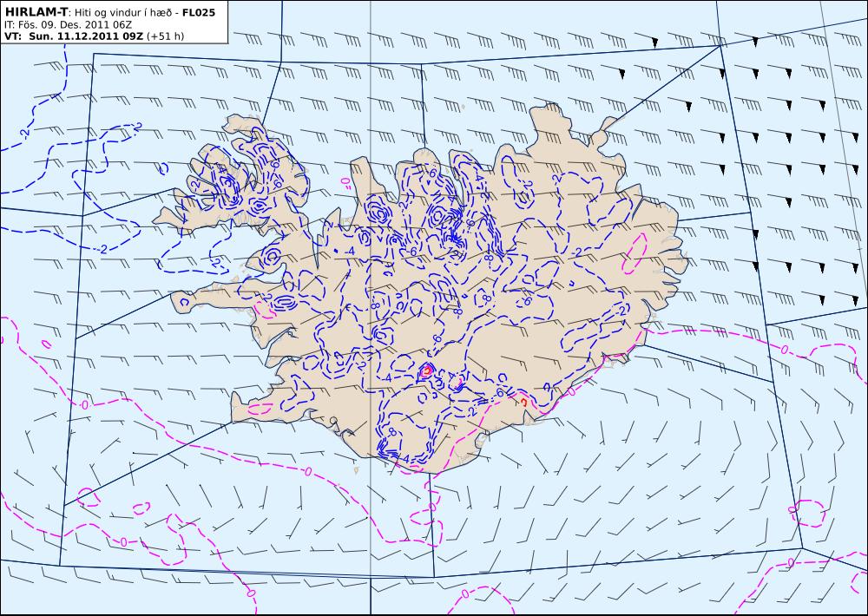Viewport: 868px width, 616px height.
Task: Click the IT: Fös. 09. Des. 2011 06Z line
Action: pos(68,25)
